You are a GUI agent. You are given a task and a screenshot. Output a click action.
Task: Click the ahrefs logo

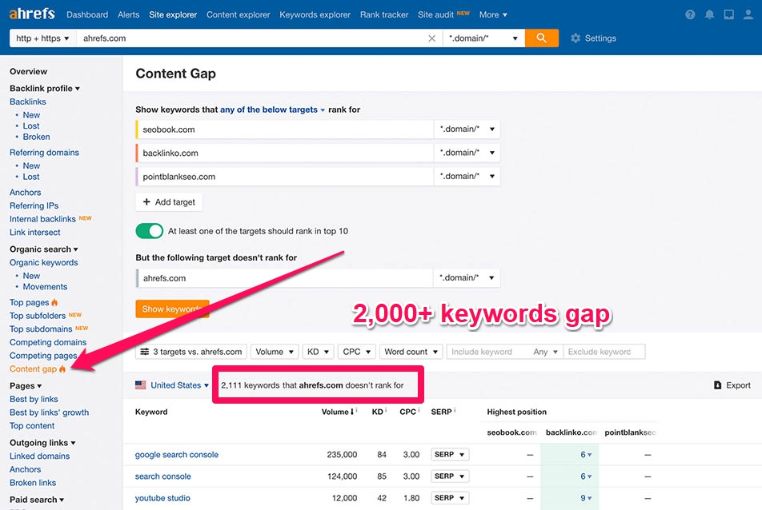(32, 14)
